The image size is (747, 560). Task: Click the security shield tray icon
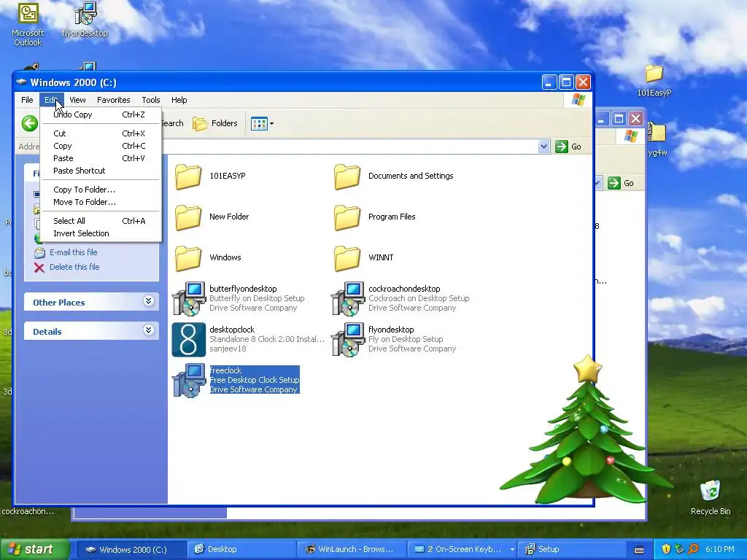pyautogui.click(x=666, y=550)
